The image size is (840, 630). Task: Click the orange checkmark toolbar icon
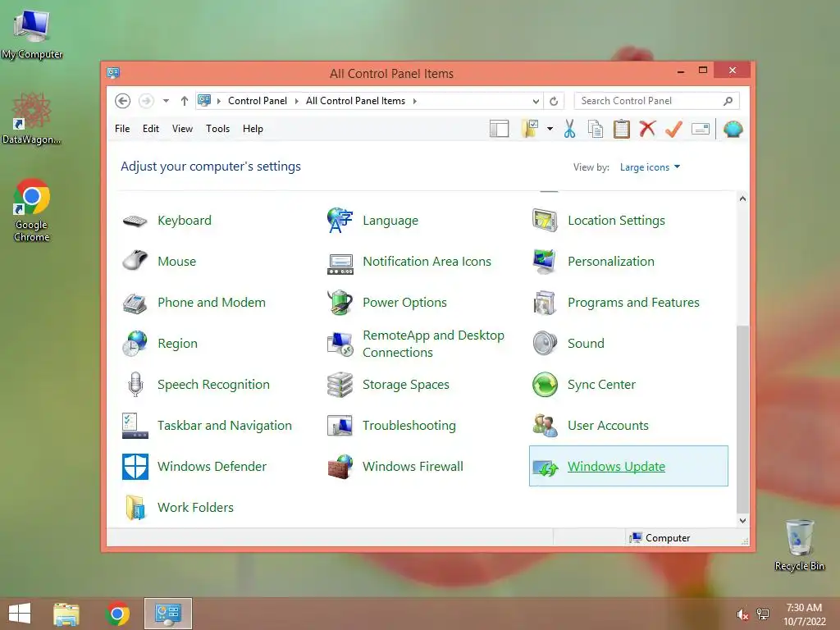click(673, 129)
